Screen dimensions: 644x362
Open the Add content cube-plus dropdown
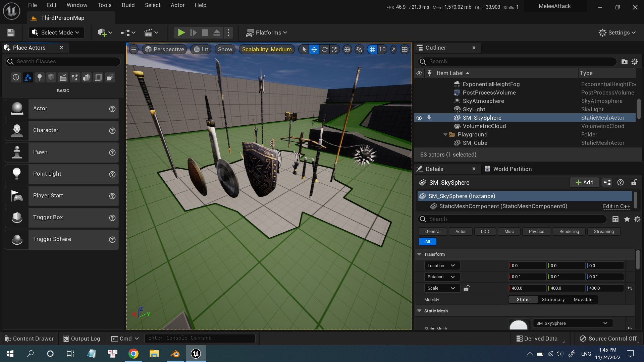(x=105, y=33)
